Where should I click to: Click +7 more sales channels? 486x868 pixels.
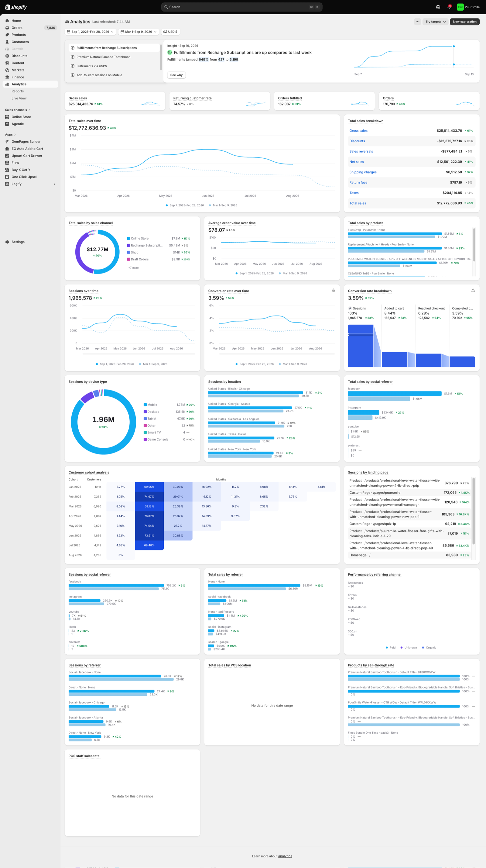click(133, 268)
